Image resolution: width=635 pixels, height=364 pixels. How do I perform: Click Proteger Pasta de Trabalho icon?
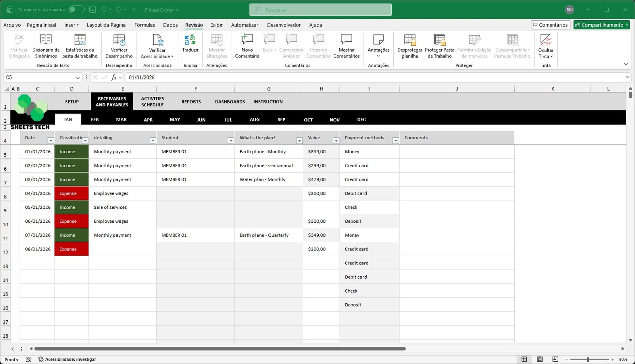click(439, 40)
